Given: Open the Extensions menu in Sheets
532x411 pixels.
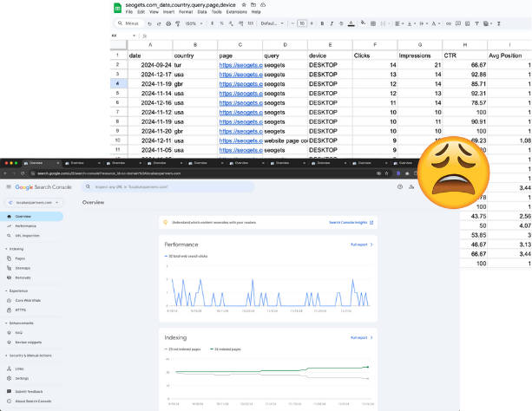Looking at the screenshot, I should (236, 12).
